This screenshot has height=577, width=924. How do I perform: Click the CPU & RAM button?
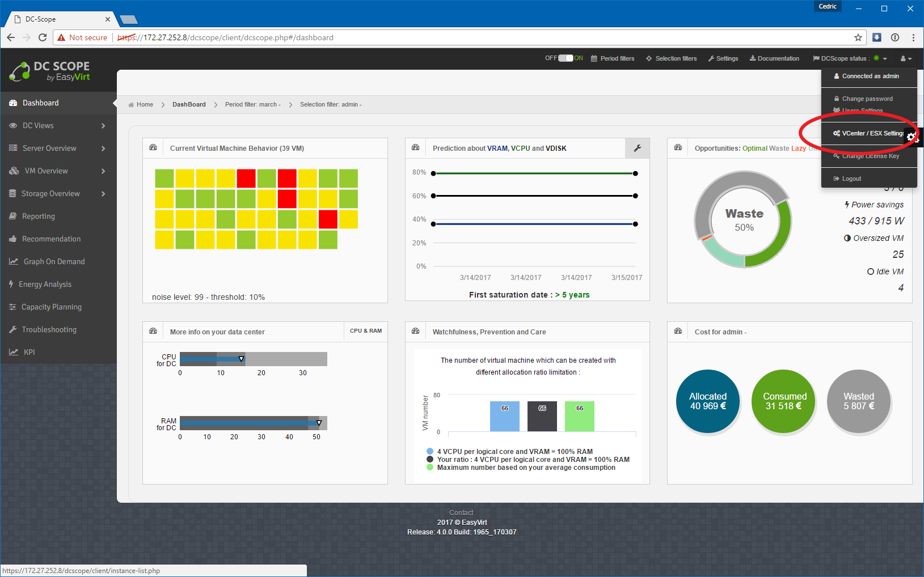[x=365, y=331]
